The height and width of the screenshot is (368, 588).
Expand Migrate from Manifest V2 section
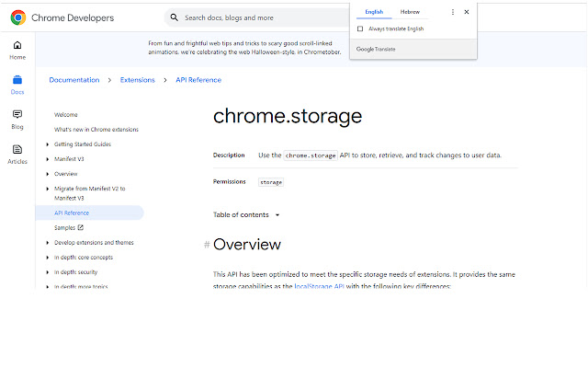point(48,189)
